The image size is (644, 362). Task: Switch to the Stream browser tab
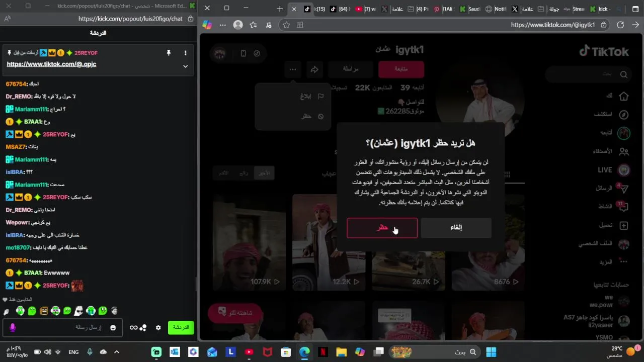coord(575,9)
